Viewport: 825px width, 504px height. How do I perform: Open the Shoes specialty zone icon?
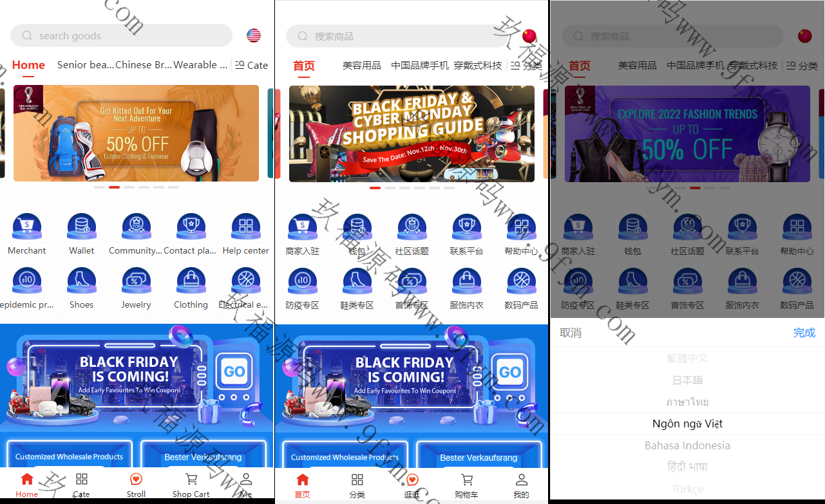coord(81,281)
